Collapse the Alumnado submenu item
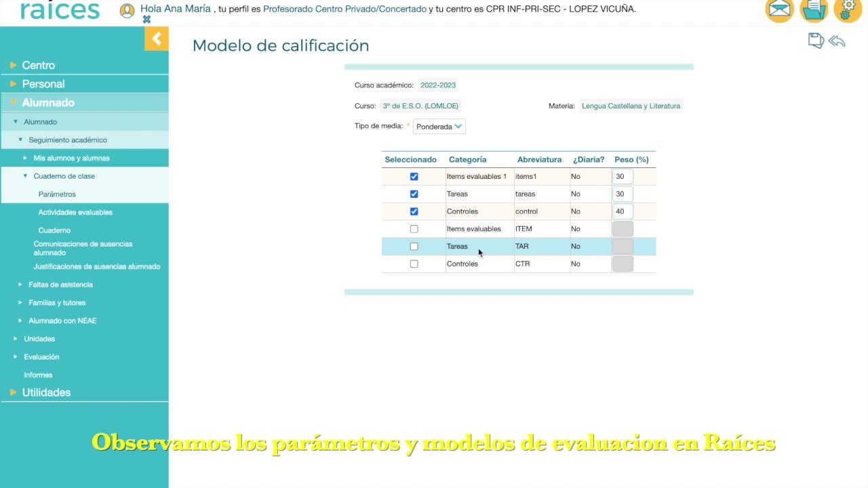The height and width of the screenshot is (488, 868). click(x=40, y=122)
